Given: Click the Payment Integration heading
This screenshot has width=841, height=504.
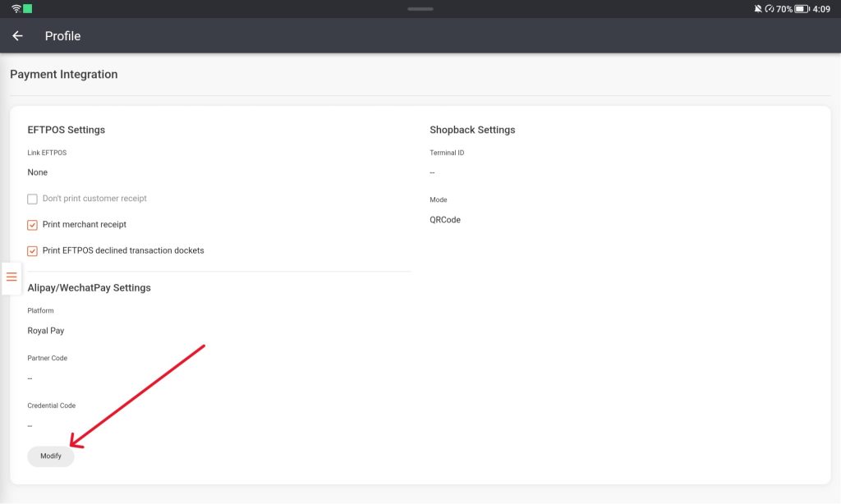Looking at the screenshot, I should click(64, 75).
